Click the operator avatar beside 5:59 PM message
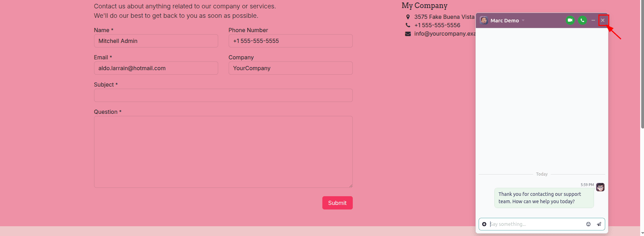The image size is (644, 236). pos(600,187)
